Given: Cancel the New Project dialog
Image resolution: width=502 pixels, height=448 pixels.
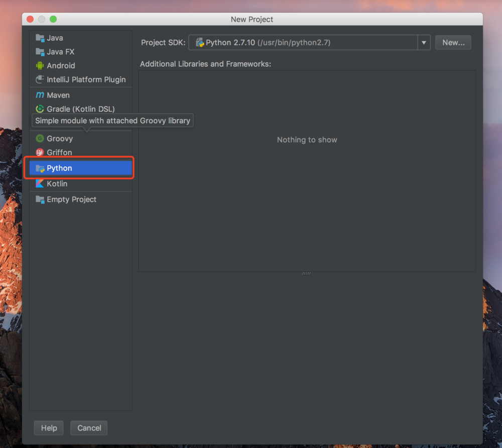Looking at the screenshot, I should [88, 428].
